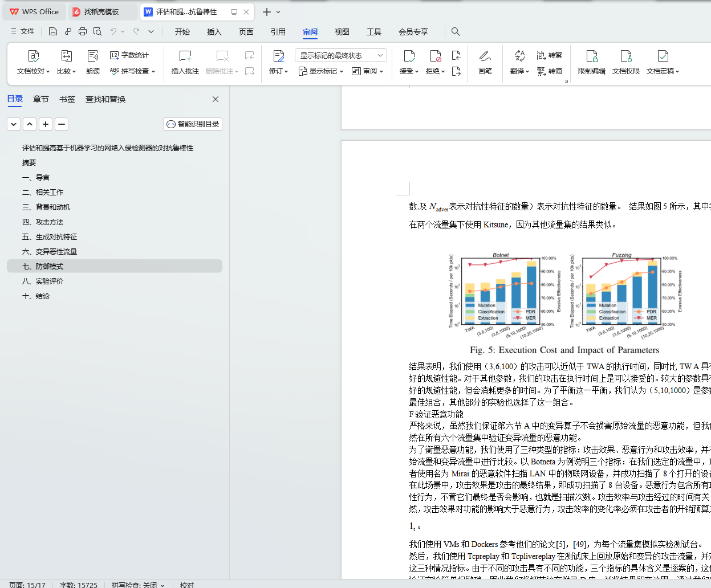The image size is (711, 588).
Task: Switch to the 插入 ribbon tab
Action: click(214, 32)
